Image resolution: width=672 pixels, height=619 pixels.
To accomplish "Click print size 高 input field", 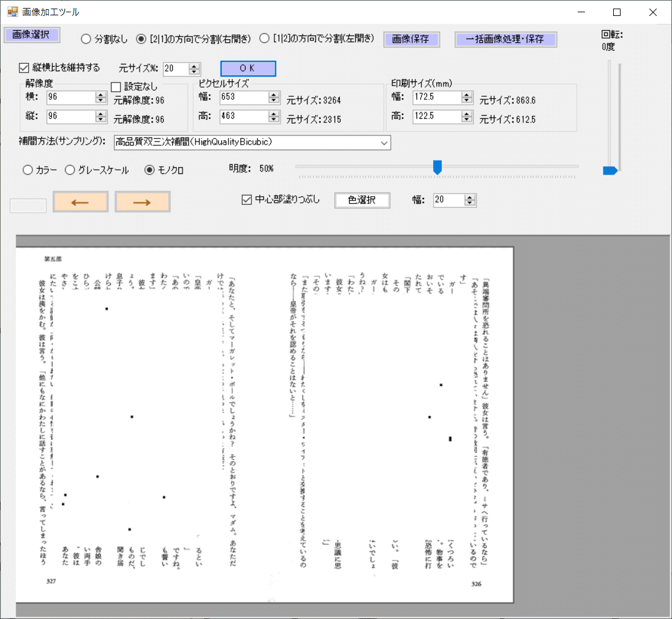I will point(437,116).
